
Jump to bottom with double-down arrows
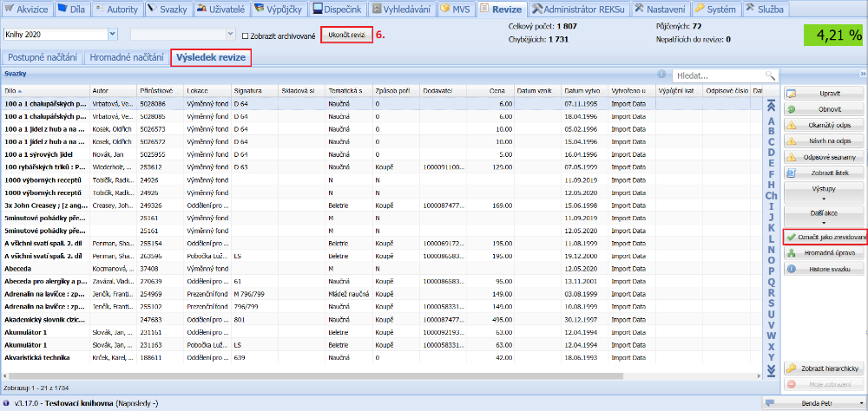770,370
